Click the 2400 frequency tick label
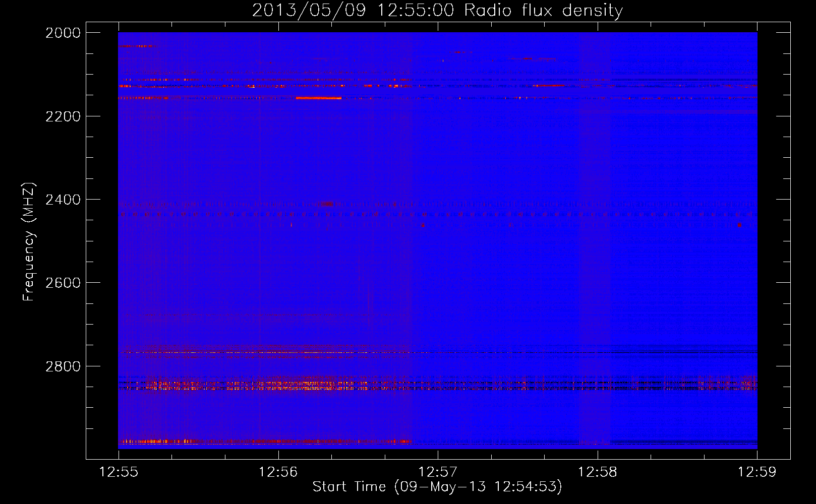The image size is (816, 504). click(63, 200)
